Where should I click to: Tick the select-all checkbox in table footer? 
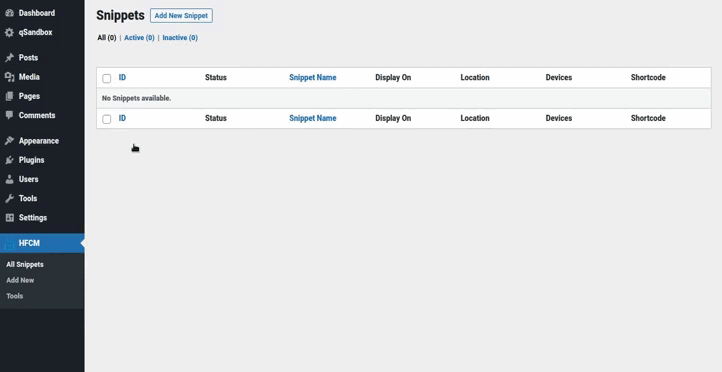(x=106, y=119)
